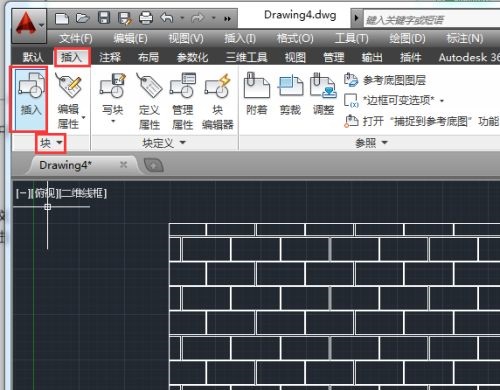Expand the 块 panel dropdown
The height and width of the screenshot is (390, 500).
tap(51, 143)
